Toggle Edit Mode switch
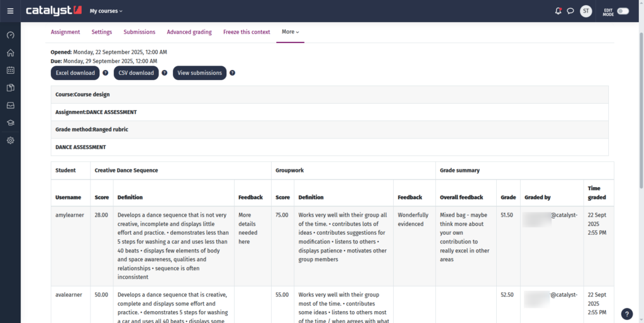 [623, 11]
